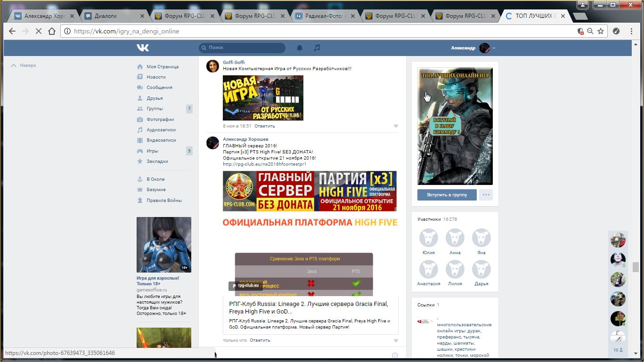Open В Окопе in left menu
Image resolution: width=644 pixels, height=362 pixels.
[155, 179]
